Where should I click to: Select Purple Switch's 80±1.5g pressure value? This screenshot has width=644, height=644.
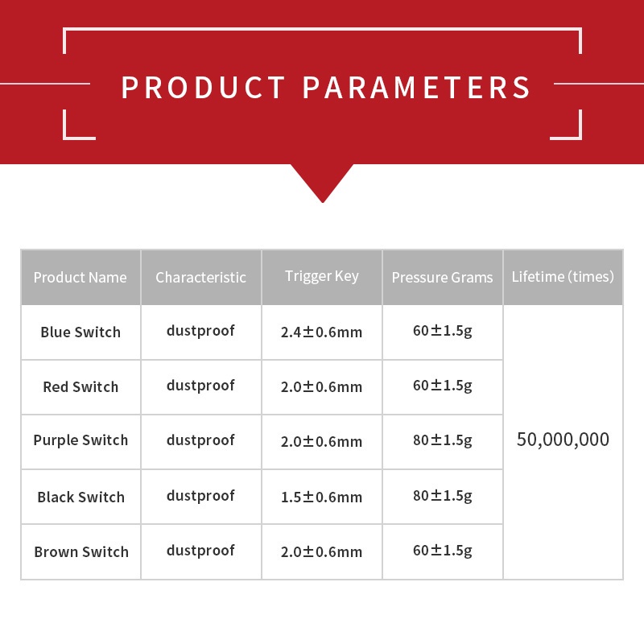click(x=442, y=440)
